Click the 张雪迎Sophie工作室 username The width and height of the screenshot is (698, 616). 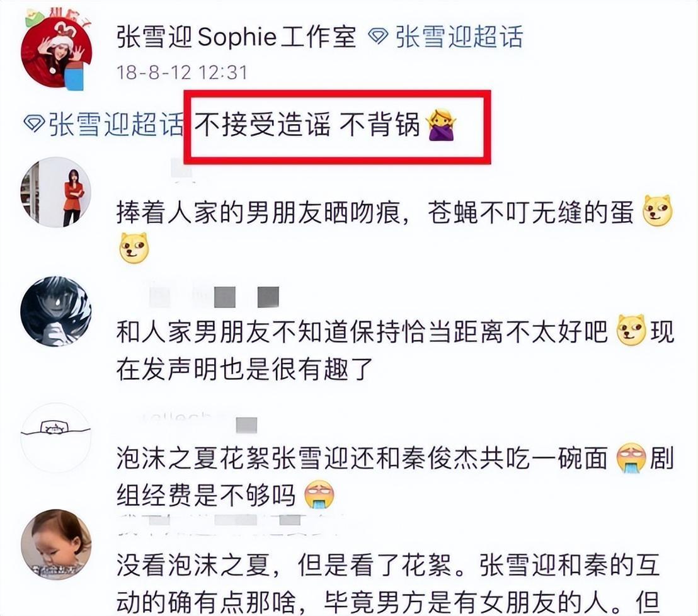(236, 37)
